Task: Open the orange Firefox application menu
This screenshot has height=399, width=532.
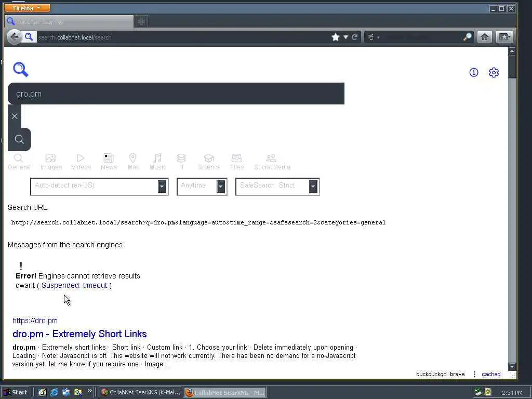Action: [27, 8]
